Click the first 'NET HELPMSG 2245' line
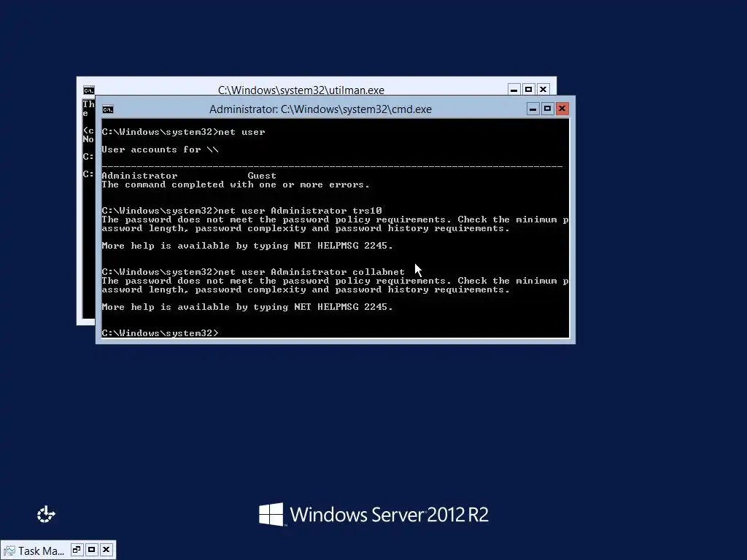 [x=247, y=246]
